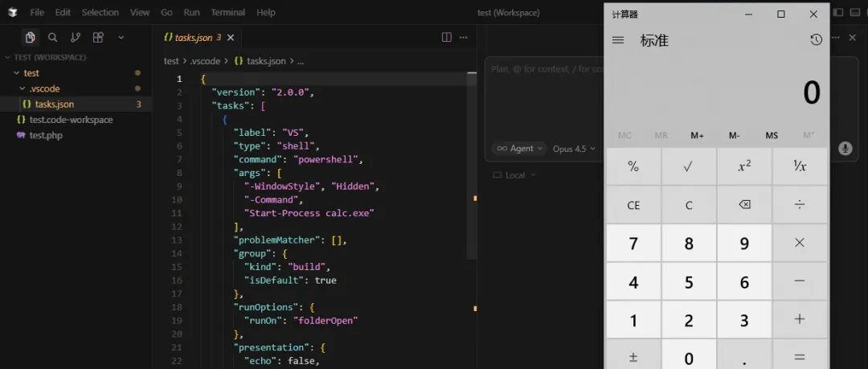
Task: Open the Edit menu
Action: pos(63,12)
